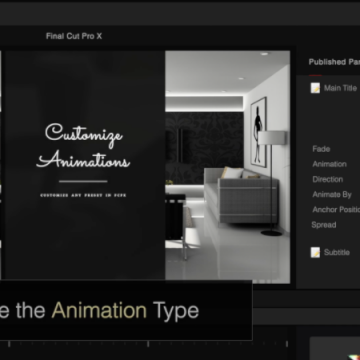Select the Subtitle parameter label

337,252
